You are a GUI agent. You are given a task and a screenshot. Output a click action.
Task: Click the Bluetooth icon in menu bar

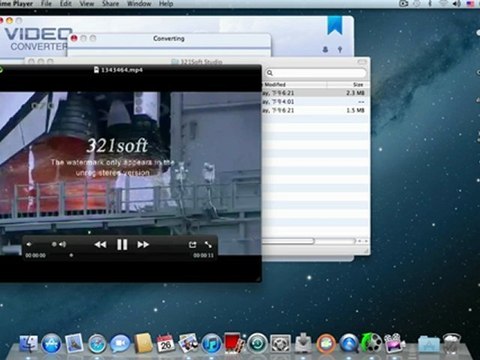pyautogui.click(x=430, y=4)
